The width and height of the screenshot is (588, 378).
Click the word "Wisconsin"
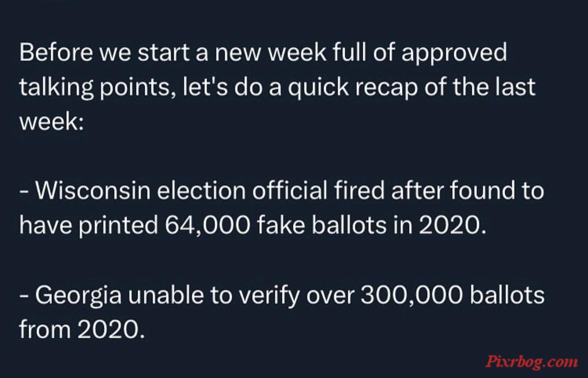pyautogui.click(x=92, y=191)
